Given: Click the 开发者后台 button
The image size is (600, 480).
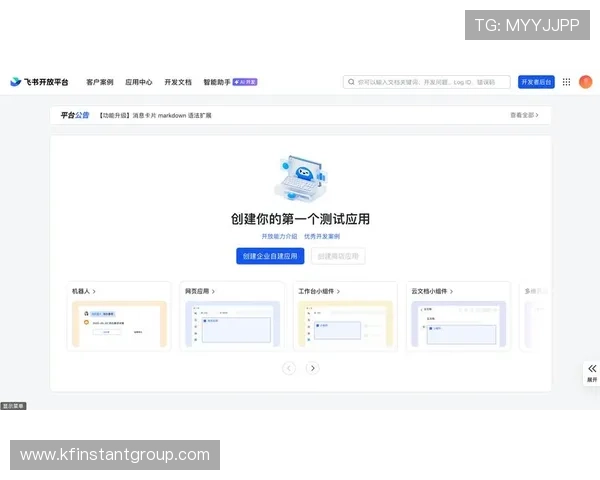Looking at the screenshot, I should (x=536, y=82).
